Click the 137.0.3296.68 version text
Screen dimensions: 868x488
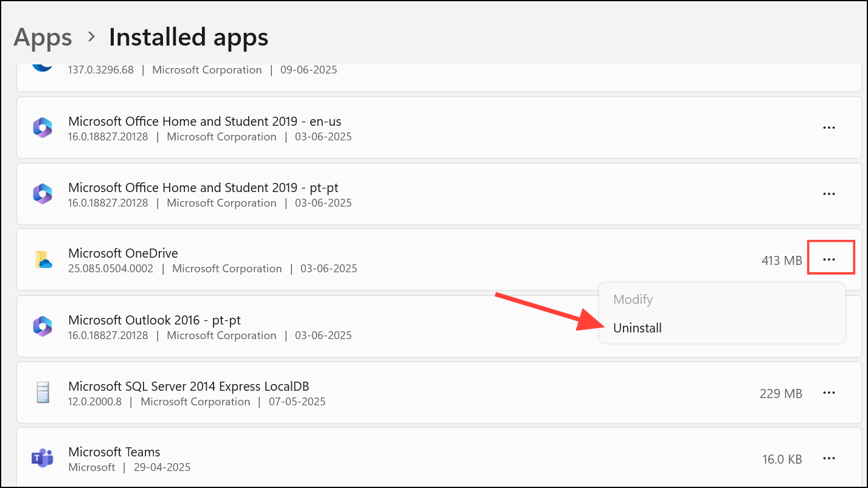click(101, 70)
